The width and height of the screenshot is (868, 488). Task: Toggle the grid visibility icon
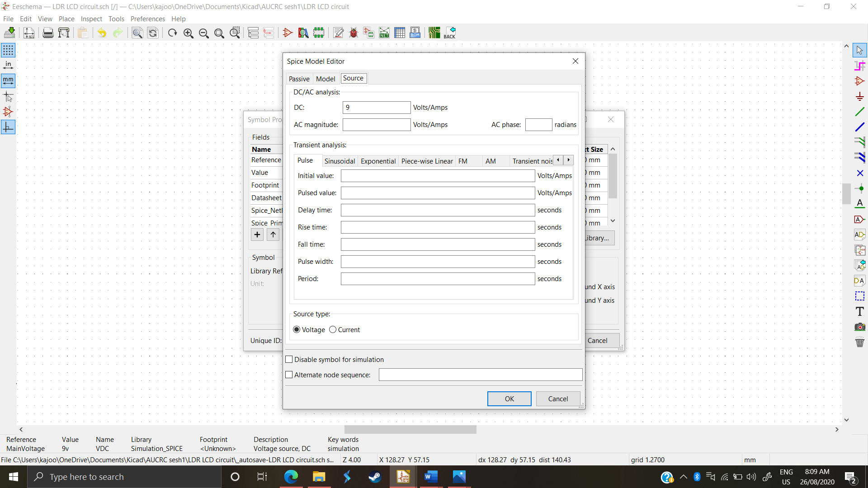(x=8, y=50)
